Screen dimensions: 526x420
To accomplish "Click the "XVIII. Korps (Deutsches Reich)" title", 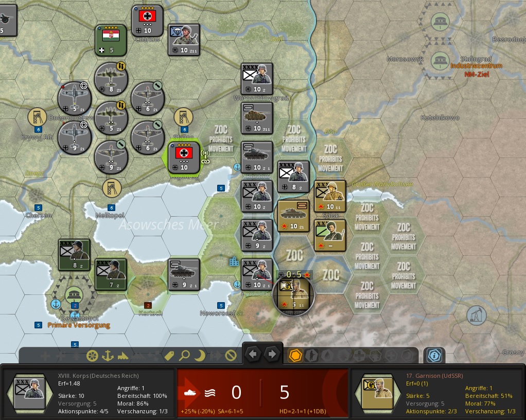I will tap(98, 376).
